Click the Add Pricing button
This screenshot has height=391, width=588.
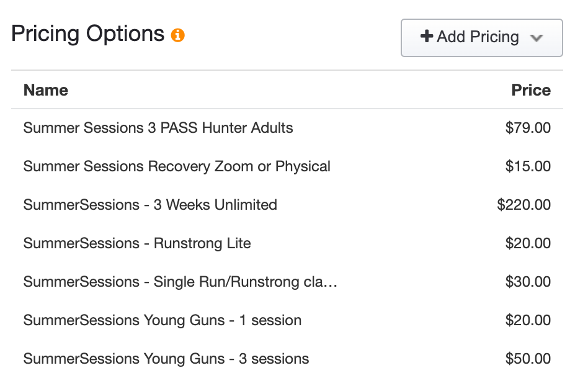coord(481,38)
